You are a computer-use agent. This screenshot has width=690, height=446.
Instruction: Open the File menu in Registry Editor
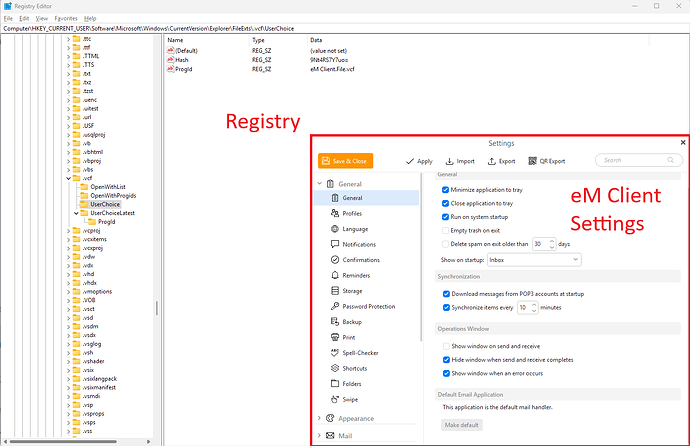pyautogui.click(x=8, y=18)
